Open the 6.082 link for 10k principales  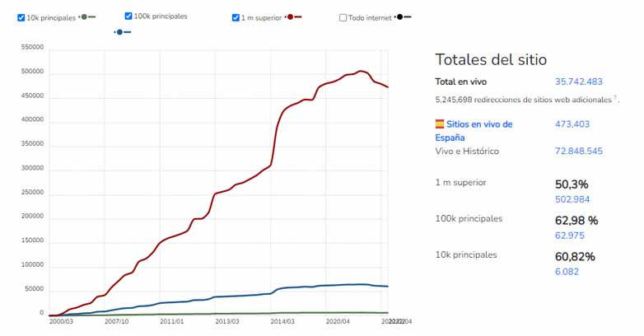[x=567, y=272]
